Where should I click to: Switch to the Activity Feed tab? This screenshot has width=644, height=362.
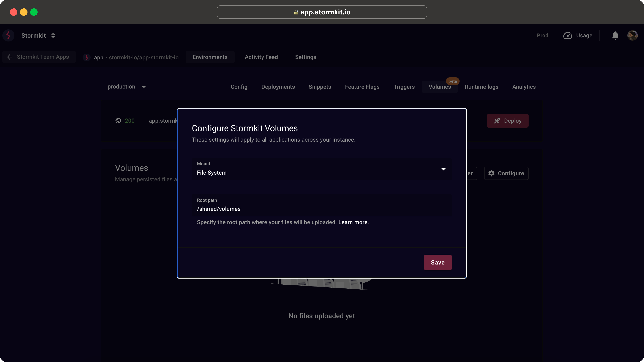click(x=261, y=57)
